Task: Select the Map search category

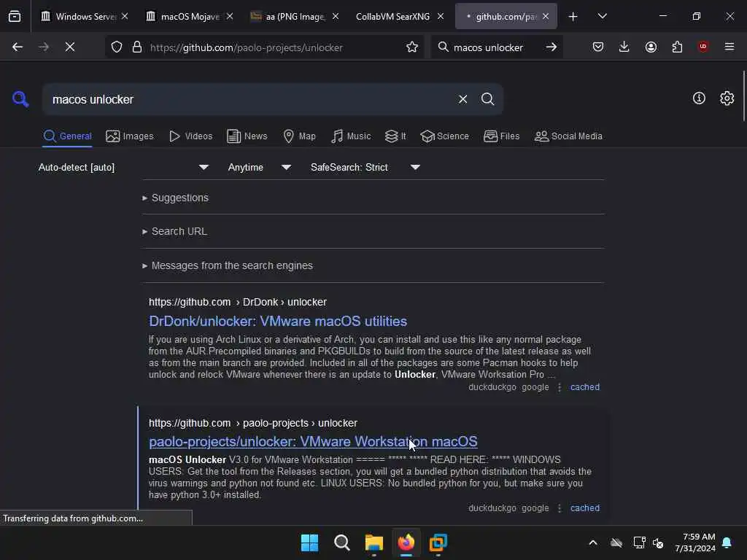Action: tap(300, 136)
